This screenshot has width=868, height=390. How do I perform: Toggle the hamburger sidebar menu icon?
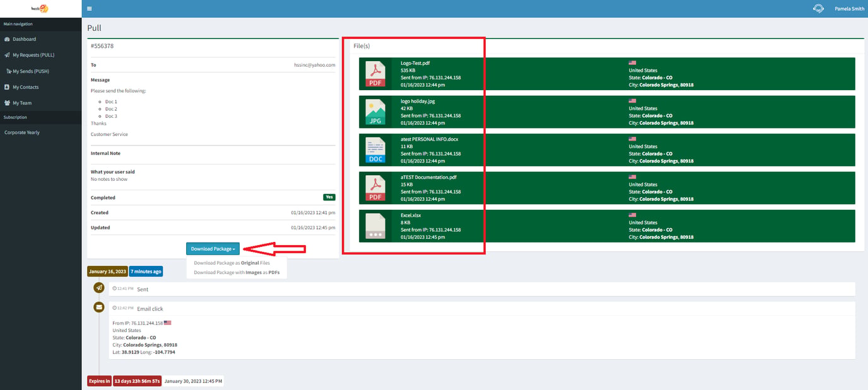tap(90, 9)
